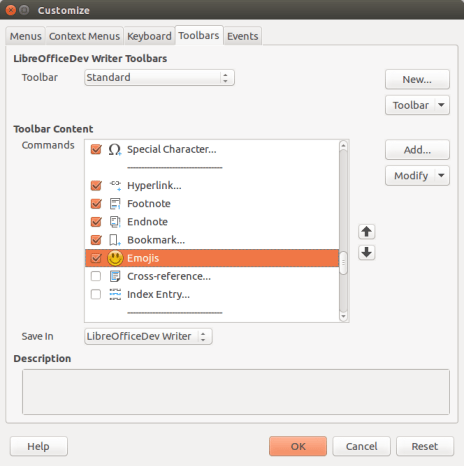464x466 pixels.
Task: Click the New... button
Action: click(x=417, y=79)
